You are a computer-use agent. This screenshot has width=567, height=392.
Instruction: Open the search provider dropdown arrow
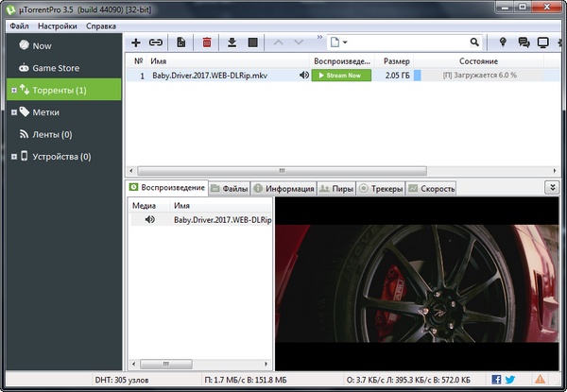(346, 43)
